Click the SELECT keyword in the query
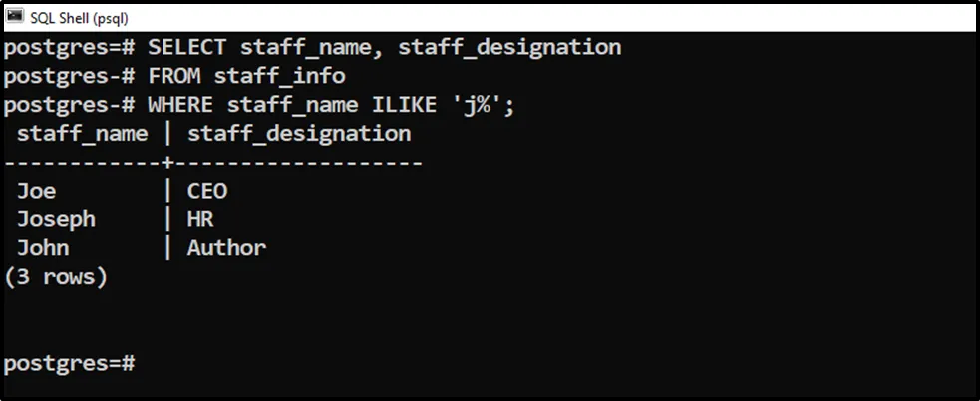Viewport: 980px width, 401px height. click(x=187, y=47)
